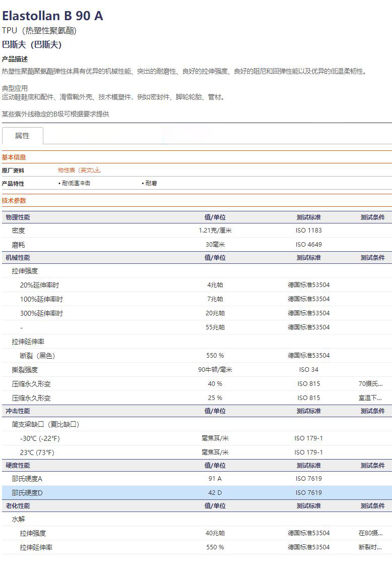Click the ISO 34 test standard

coord(308,370)
